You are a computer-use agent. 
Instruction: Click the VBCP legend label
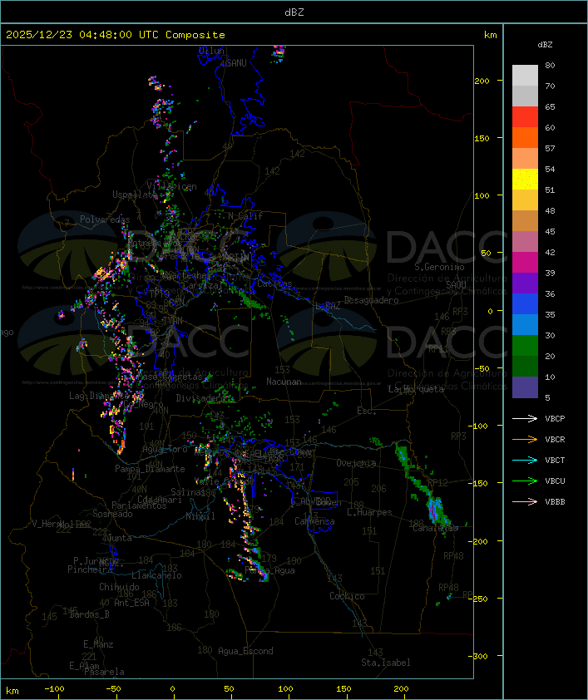555,418
